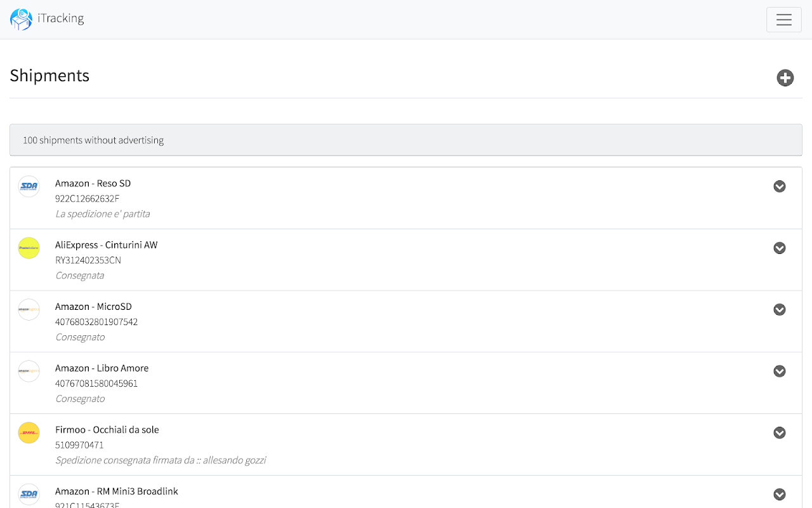This screenshot has height=508, width=812.
Task: Click DHL icon for Occhiali da sole
Action: pos(29,432)
